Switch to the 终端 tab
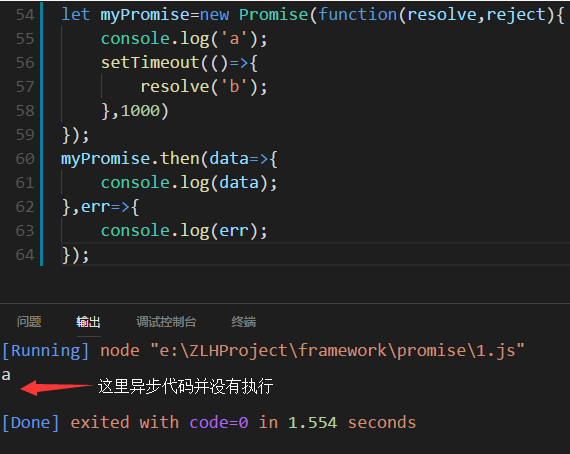The height and width of the screenshot is (454, 570). (x=244, y=322)
